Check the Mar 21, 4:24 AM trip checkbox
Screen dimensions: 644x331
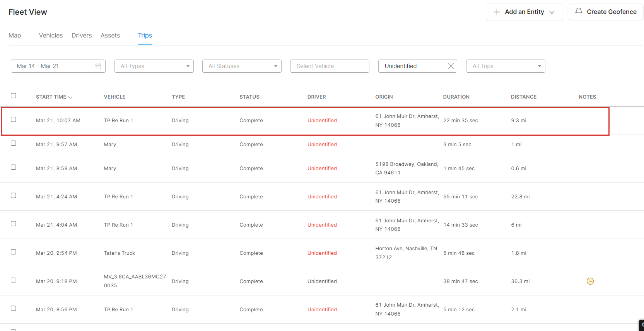(x=14, y=195)
